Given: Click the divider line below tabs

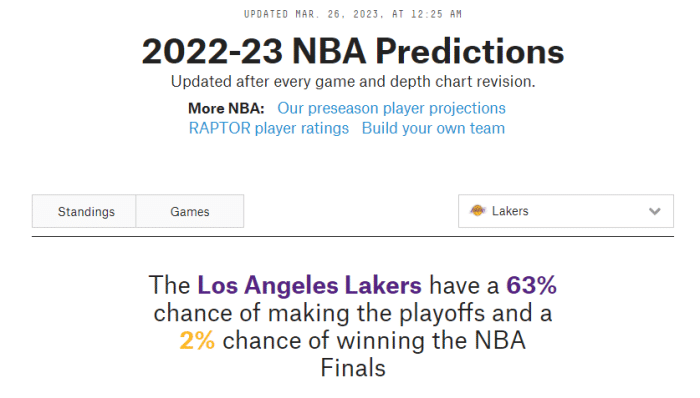Looking at the screenshot, I should 353,236.
